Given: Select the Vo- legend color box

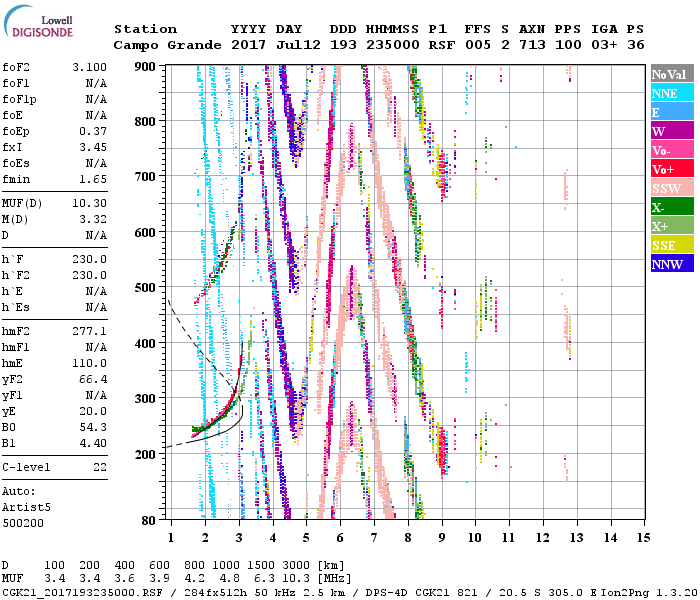Looking at the screenshot, I should pos(672,150).
